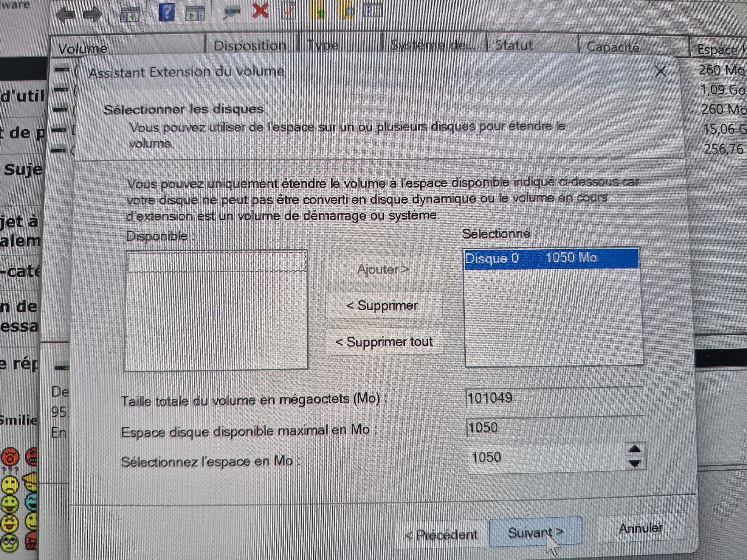Sort by the Capacité column header
The width and height of the screenshot is (747, 560).
613,47
